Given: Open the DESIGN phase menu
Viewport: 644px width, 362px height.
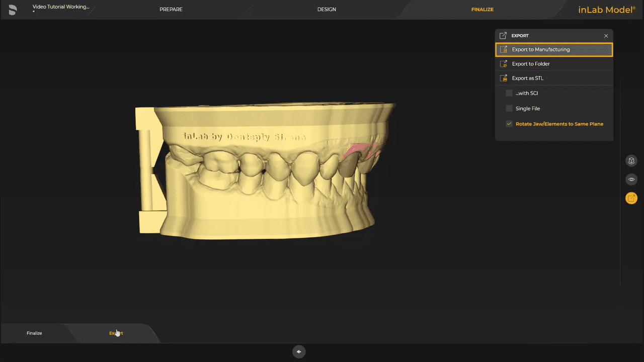Looking at the screenshot, I should [327, 9].
